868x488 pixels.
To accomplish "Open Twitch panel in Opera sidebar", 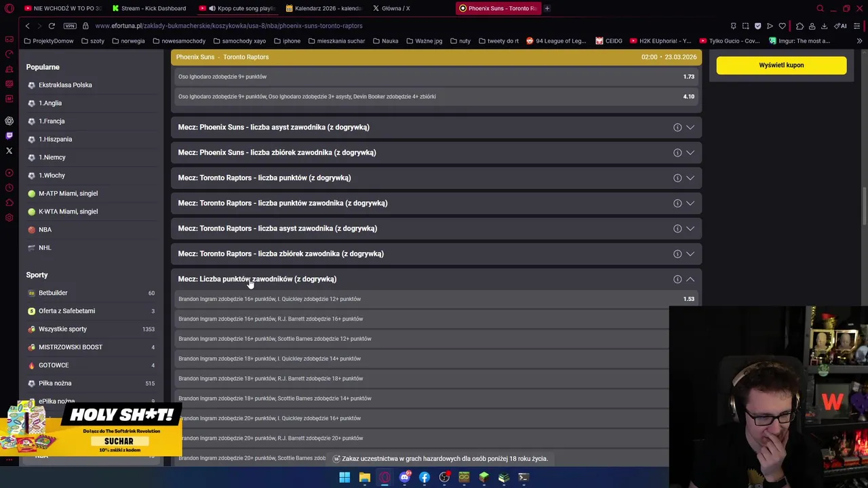I will [x=9, y=136].
